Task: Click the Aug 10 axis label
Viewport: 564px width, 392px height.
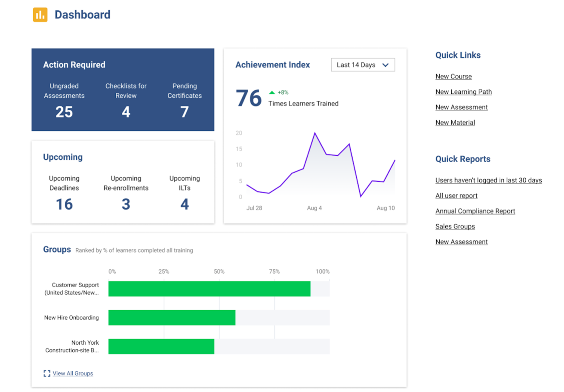Action: coord(386,208)
